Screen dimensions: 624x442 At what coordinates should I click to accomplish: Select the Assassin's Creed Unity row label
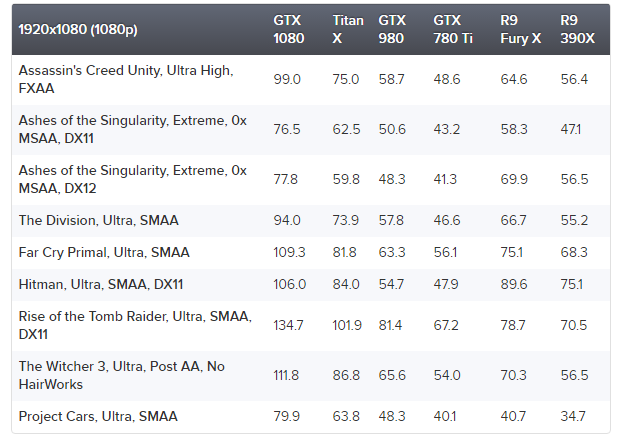pos(125,79)
